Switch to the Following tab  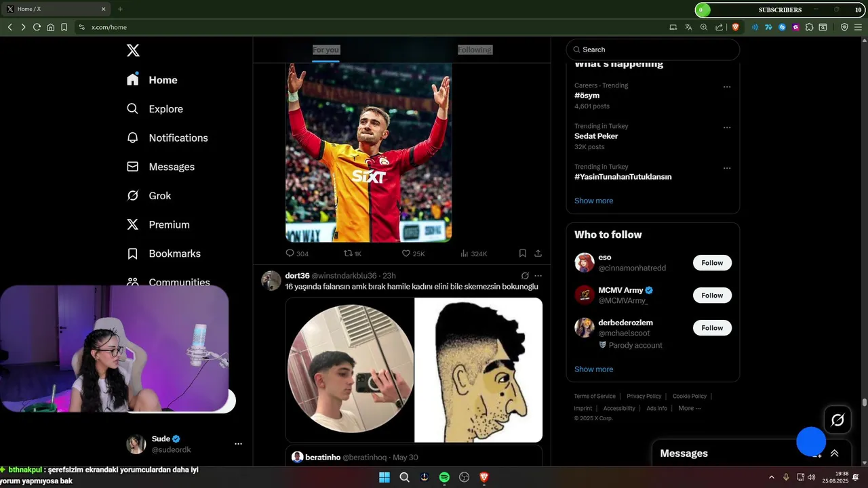pyautogui.click(x=475, y=49)
